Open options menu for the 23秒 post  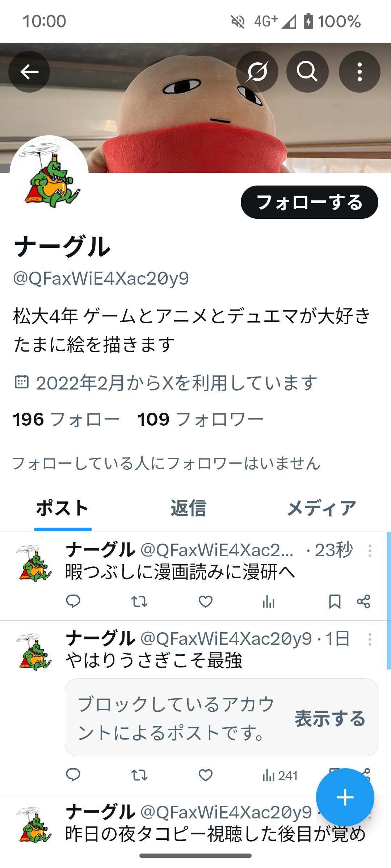click(x=370, y=551)
